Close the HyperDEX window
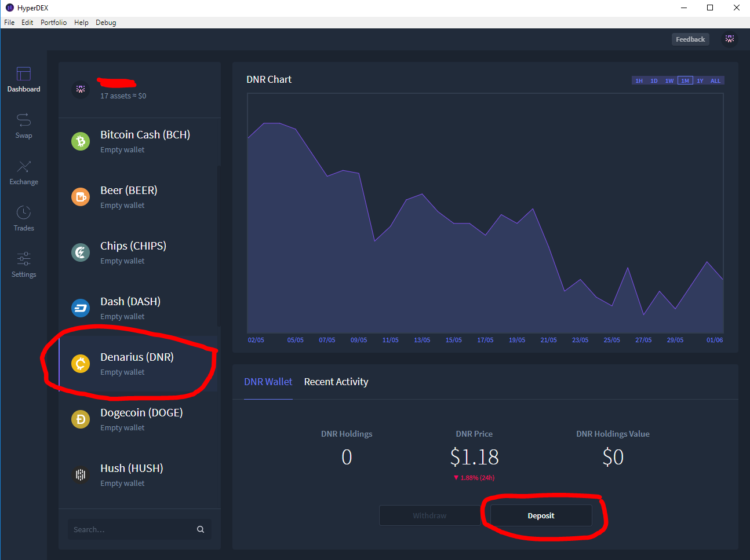 tap(737, 8)
